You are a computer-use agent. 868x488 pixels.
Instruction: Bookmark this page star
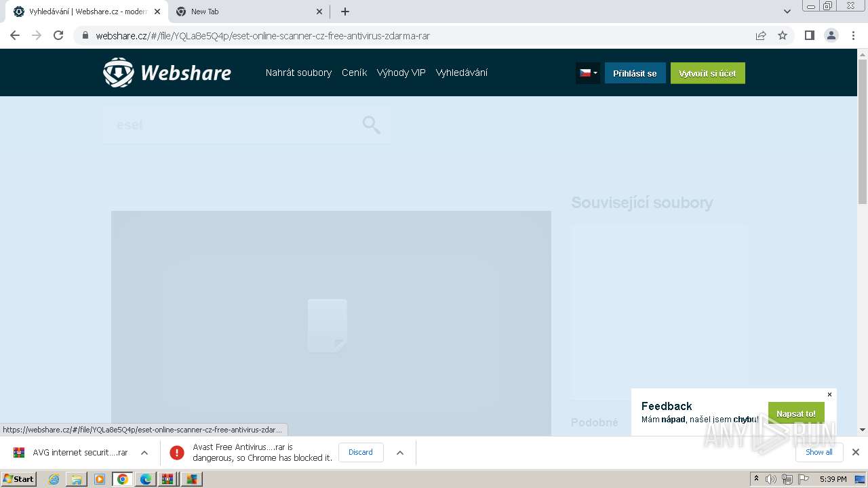coord(783,36)
